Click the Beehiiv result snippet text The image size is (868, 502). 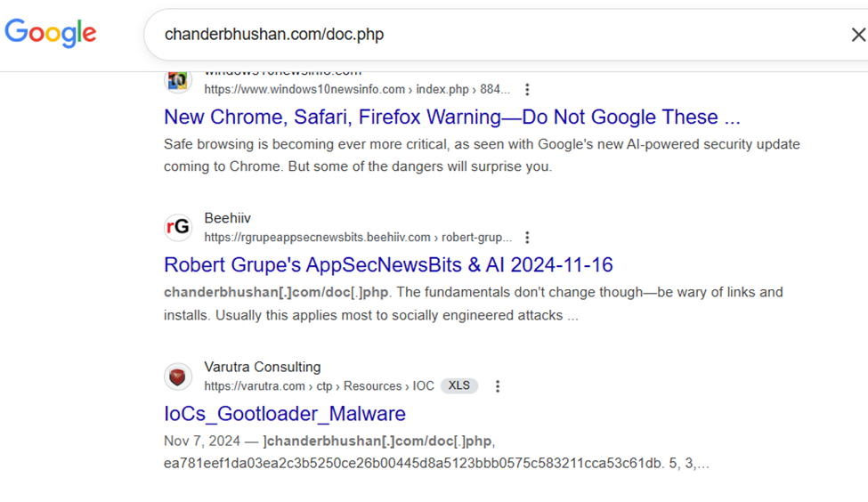pos(472,304)
